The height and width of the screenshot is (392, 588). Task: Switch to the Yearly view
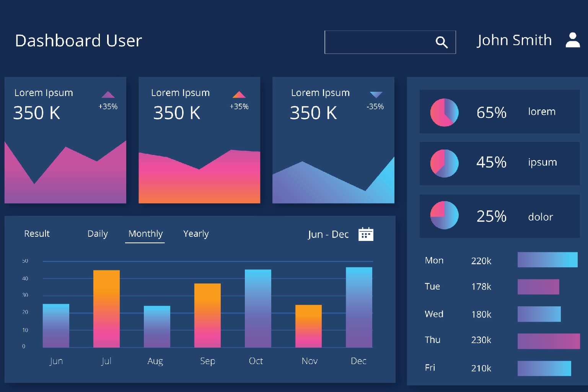(196, 234)
